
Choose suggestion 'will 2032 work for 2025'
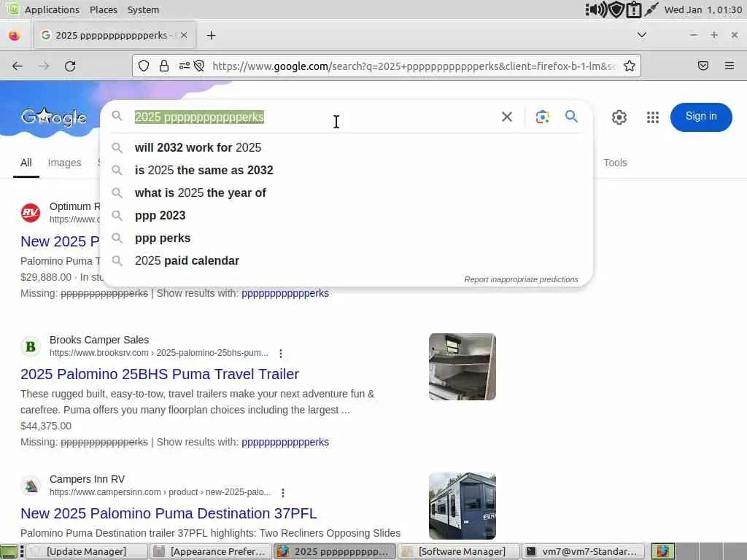click(x=347, y=147)
